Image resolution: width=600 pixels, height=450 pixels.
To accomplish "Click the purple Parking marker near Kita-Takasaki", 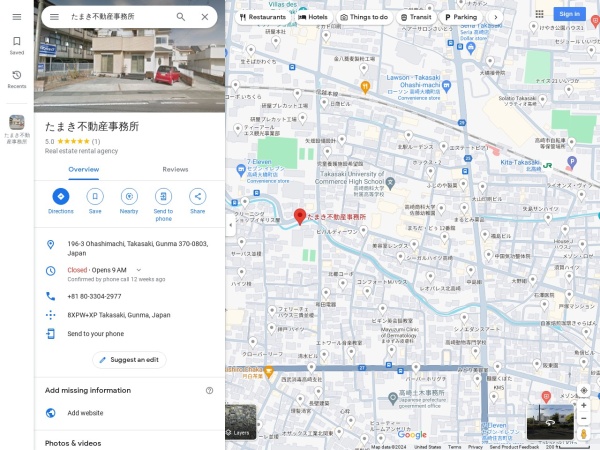I will (572, 162).
